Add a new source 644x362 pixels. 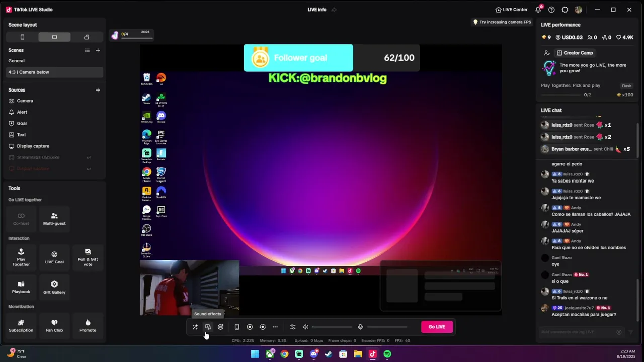coord(98,90)
